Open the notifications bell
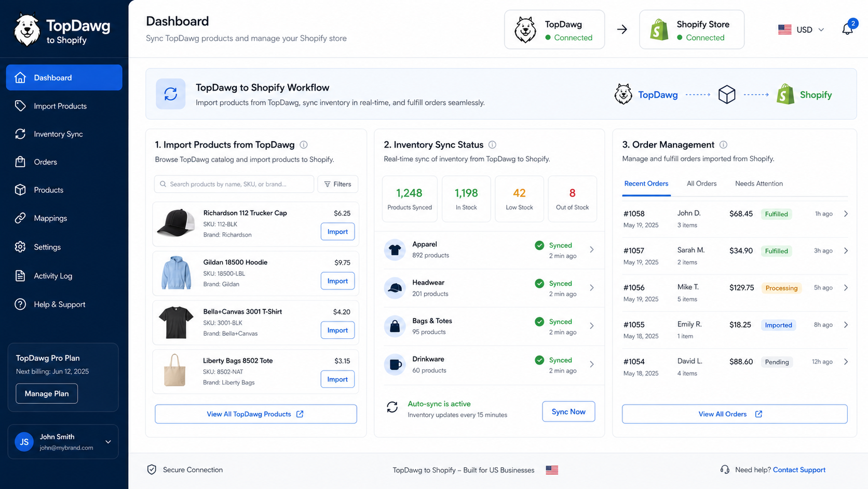This screenshot has height=489, width=868. click(x=848, y=29)
